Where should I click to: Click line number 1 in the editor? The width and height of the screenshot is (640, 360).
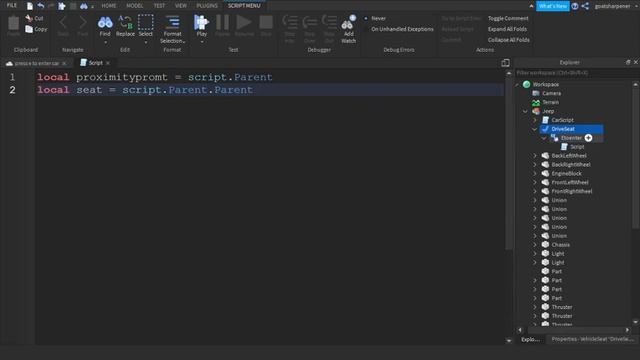12,77
